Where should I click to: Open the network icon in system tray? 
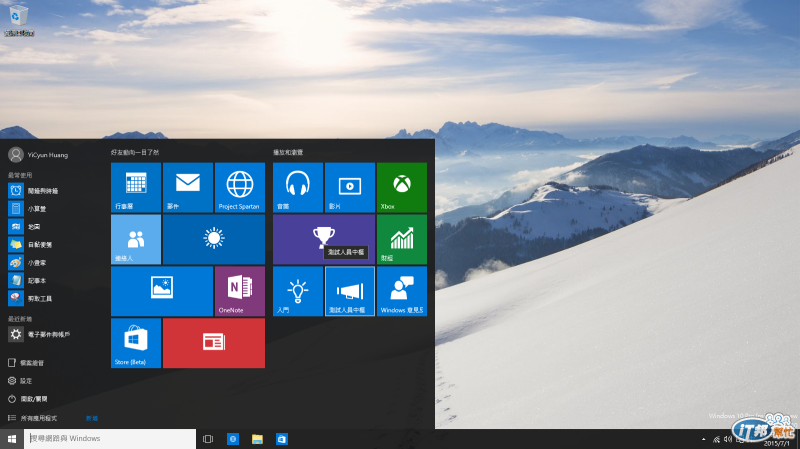(x=716, y=439)
